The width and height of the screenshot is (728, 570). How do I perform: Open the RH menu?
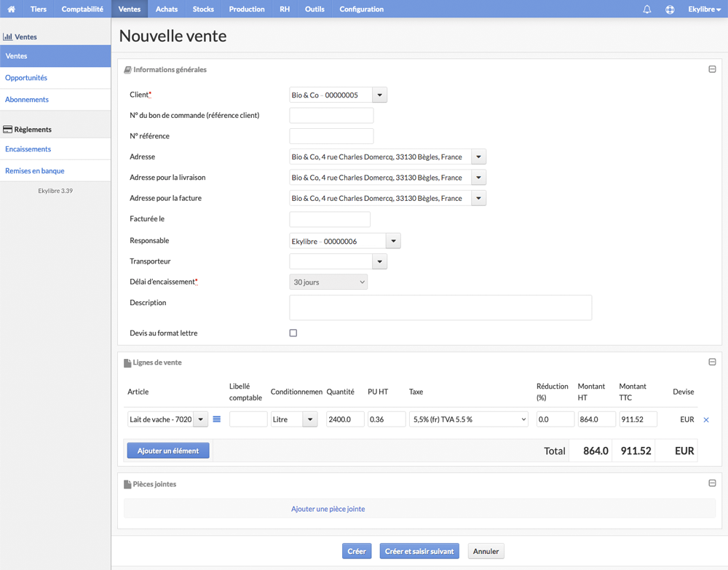click(285, 9)
